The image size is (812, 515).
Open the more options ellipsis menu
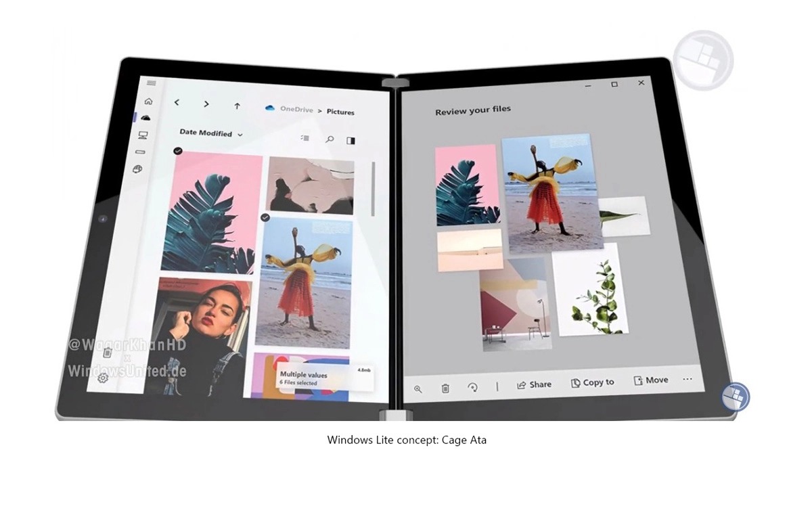click(x=687, y=379)
